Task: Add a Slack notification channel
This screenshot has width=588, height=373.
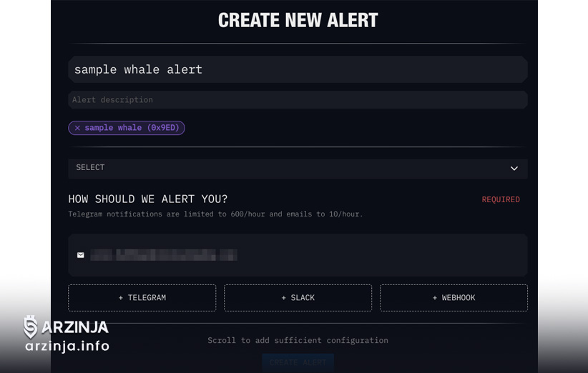Action: point(298,298)
